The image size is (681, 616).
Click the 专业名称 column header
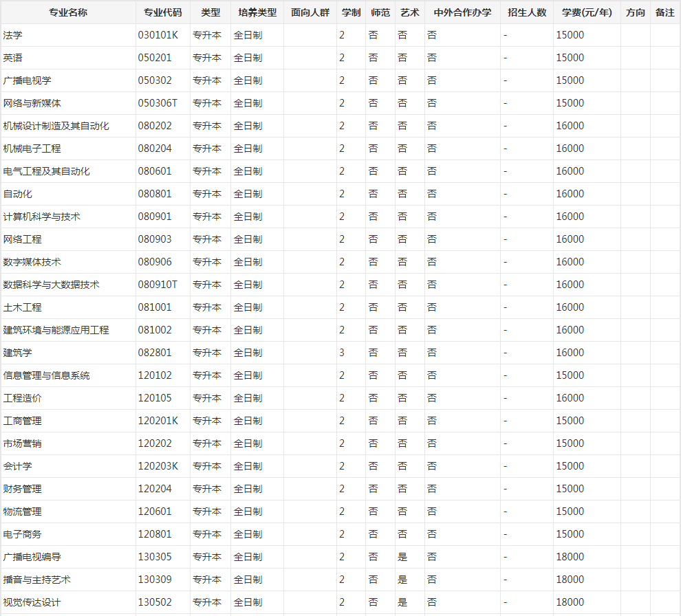(x=68, y=12)
